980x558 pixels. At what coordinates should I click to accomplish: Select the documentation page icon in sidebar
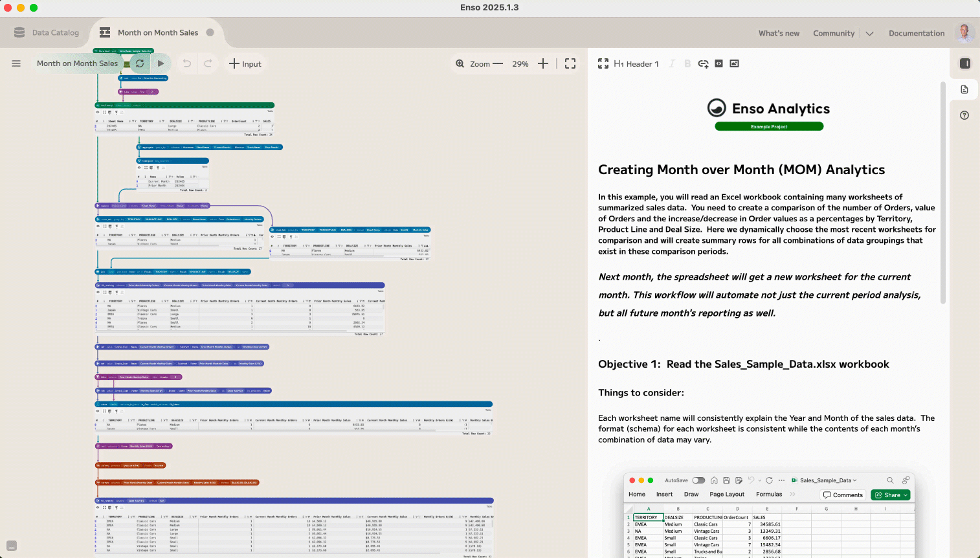coord(964,89)
